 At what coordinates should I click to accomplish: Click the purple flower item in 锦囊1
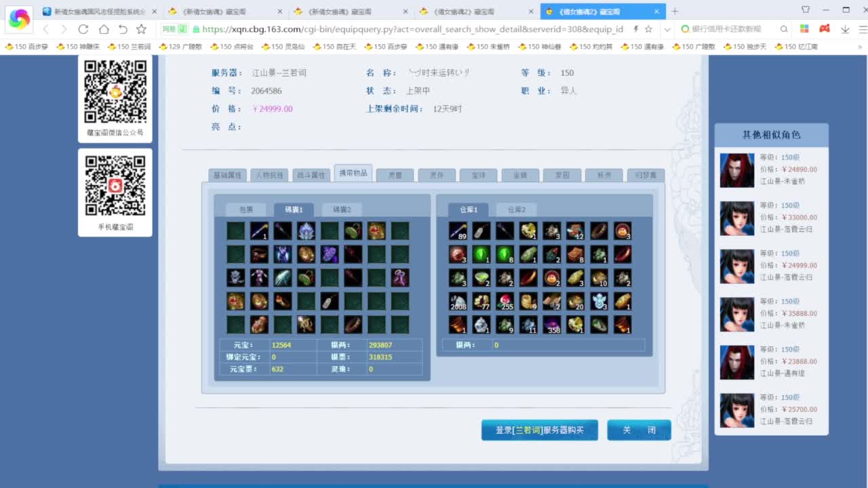click(x=330, y=255)
